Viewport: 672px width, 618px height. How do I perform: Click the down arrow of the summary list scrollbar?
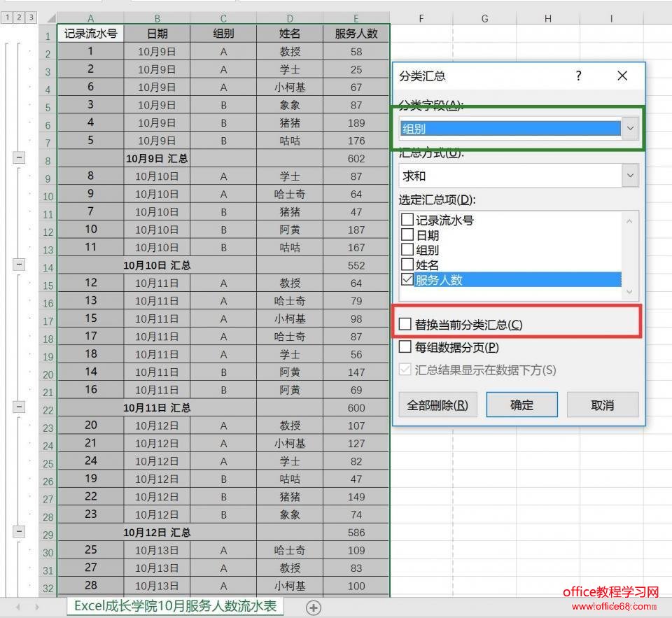pyautogui.click(x=630, y=292)
